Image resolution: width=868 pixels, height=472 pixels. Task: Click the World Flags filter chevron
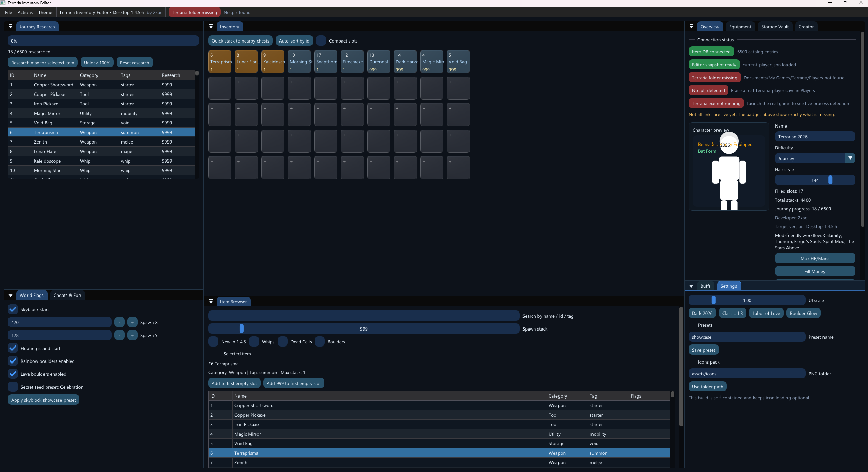[x=10, y=294]
